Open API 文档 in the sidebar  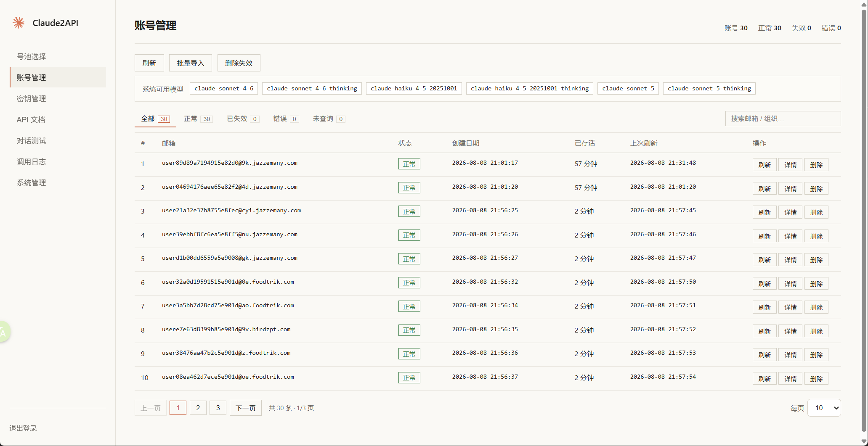58,119
